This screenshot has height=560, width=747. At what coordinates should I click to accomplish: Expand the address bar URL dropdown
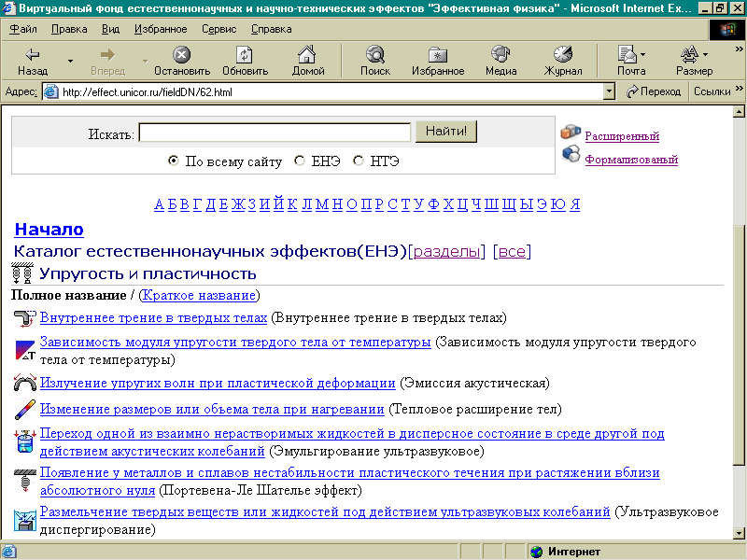coord(609,91)
